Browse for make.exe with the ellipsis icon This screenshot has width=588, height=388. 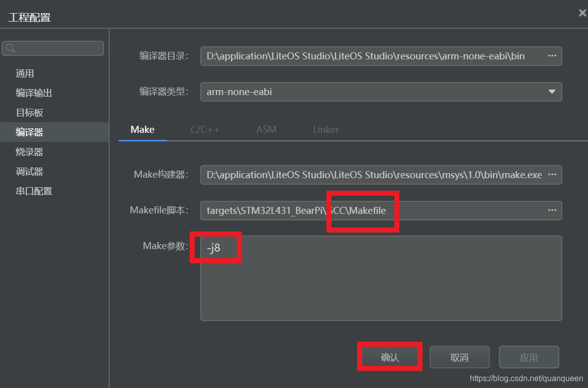(x=552, y=175)
